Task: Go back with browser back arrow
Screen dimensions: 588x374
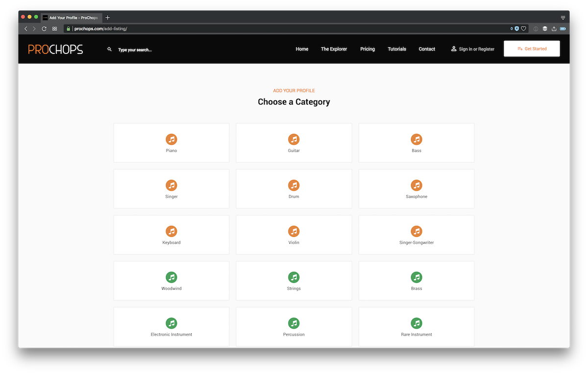Action: click(x=26, y=29)
